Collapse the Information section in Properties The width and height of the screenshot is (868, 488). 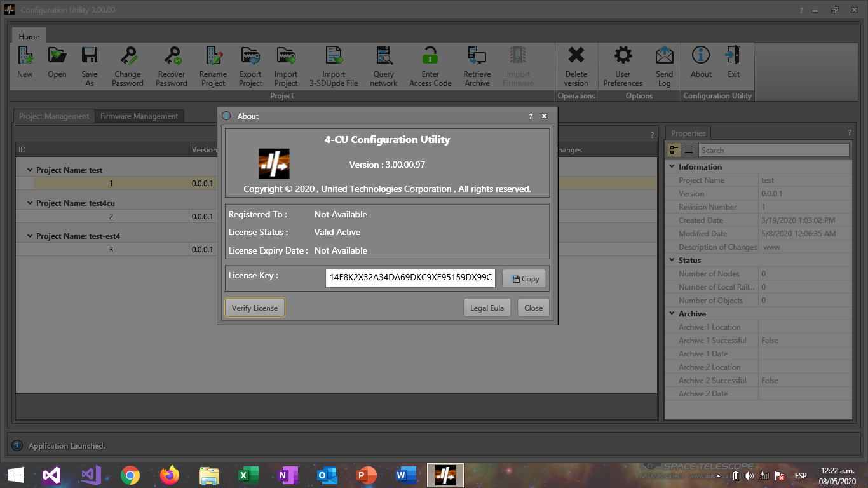point(672,167)
